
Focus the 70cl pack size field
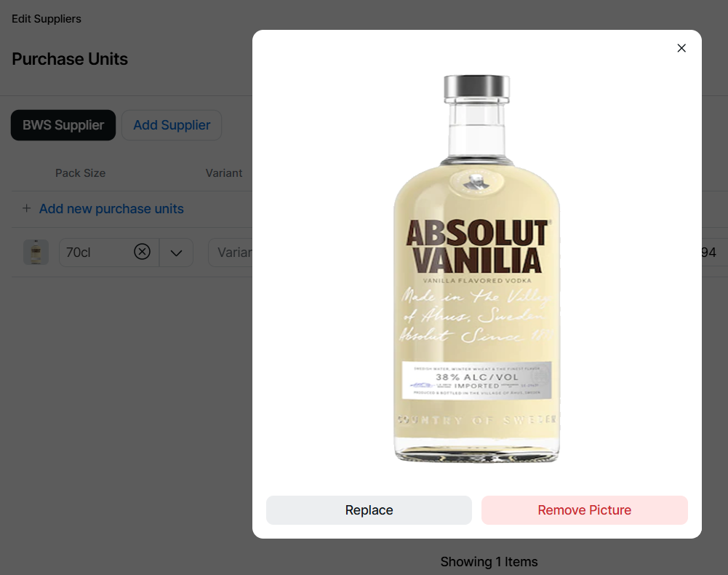[95, 253]
